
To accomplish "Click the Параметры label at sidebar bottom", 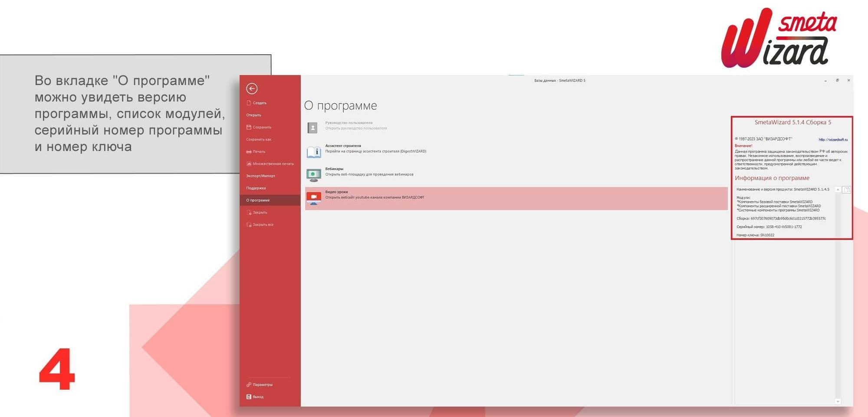I will (x=263, y=384).
